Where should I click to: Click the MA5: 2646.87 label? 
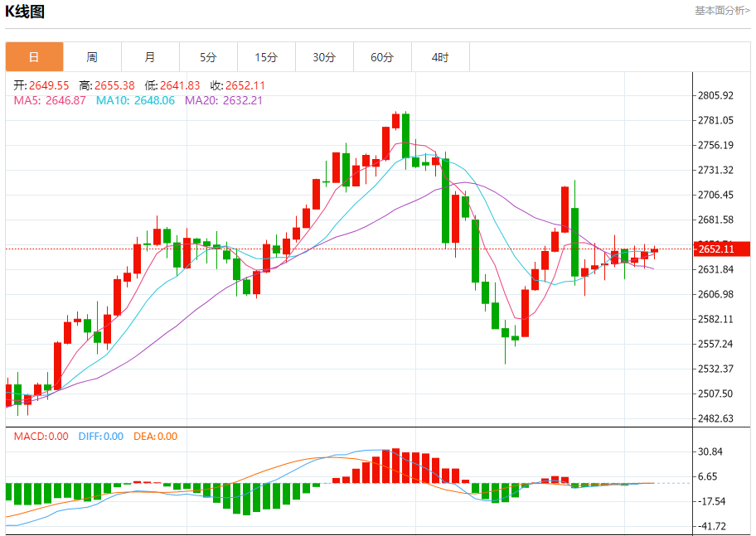[50, 101]
